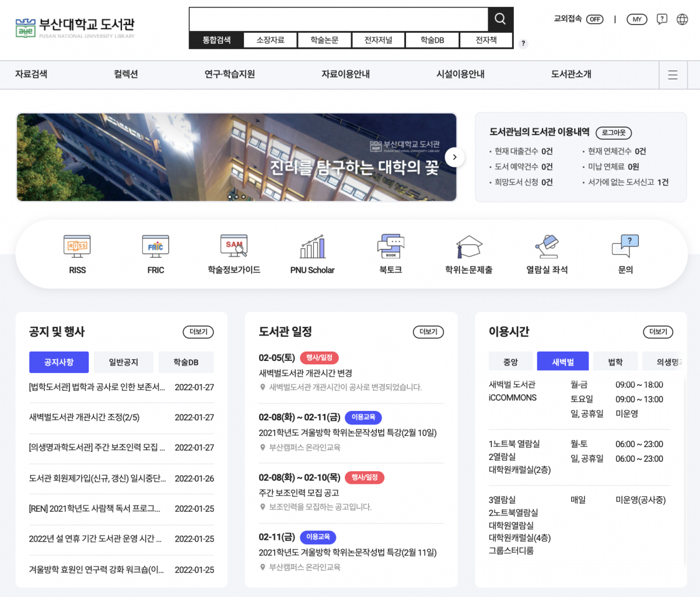Open the PNU Scholar chart icon
The height and width of the screenshot is (597, 700).
[x=312, y=247]
